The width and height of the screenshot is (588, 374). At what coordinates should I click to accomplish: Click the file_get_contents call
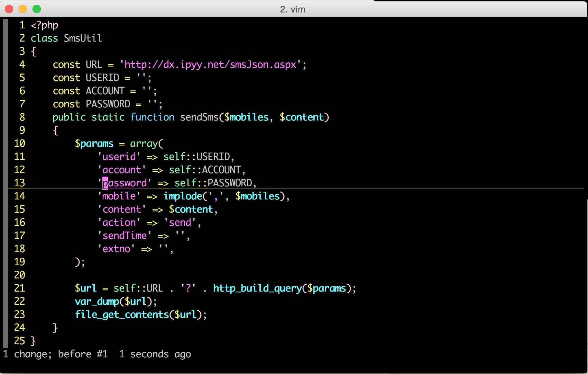click(122, 315)
